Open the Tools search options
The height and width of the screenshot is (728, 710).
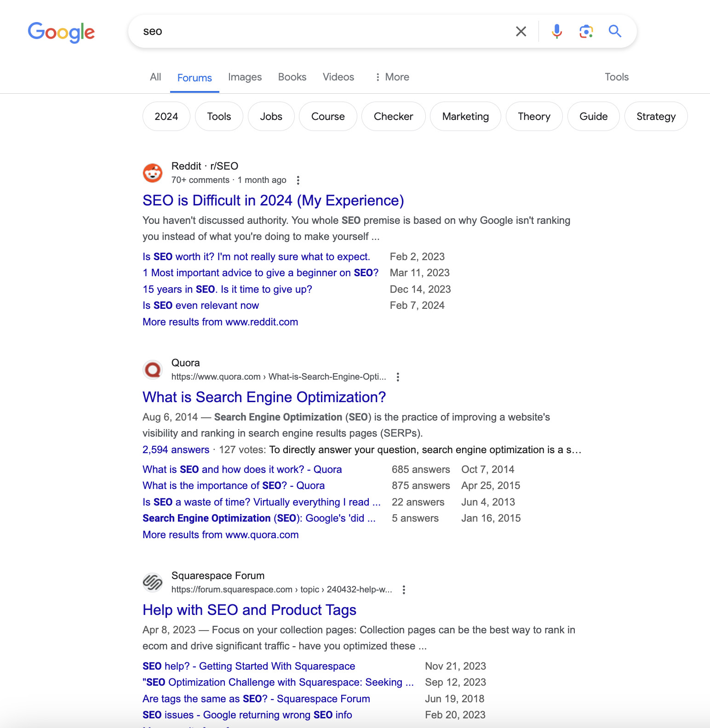pyautogui.click(x=616, y=77)
